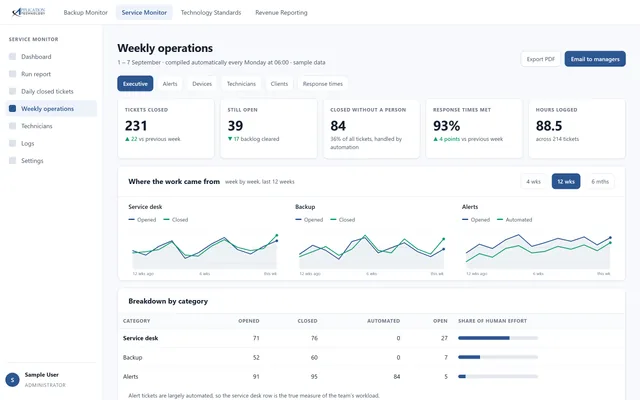Viewport: 640px width, 400px height.
Task: Click the Application Technology logo
Action: point(28,12)
